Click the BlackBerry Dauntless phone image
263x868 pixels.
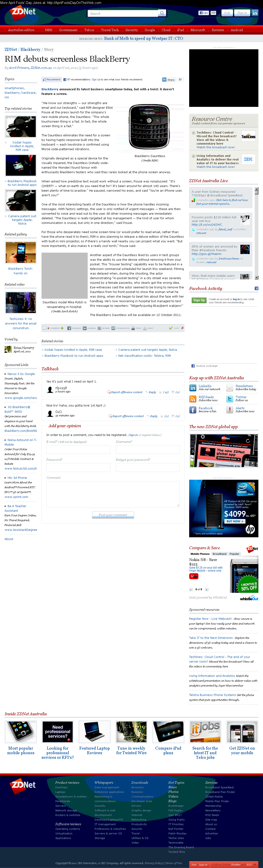point(149,128)
